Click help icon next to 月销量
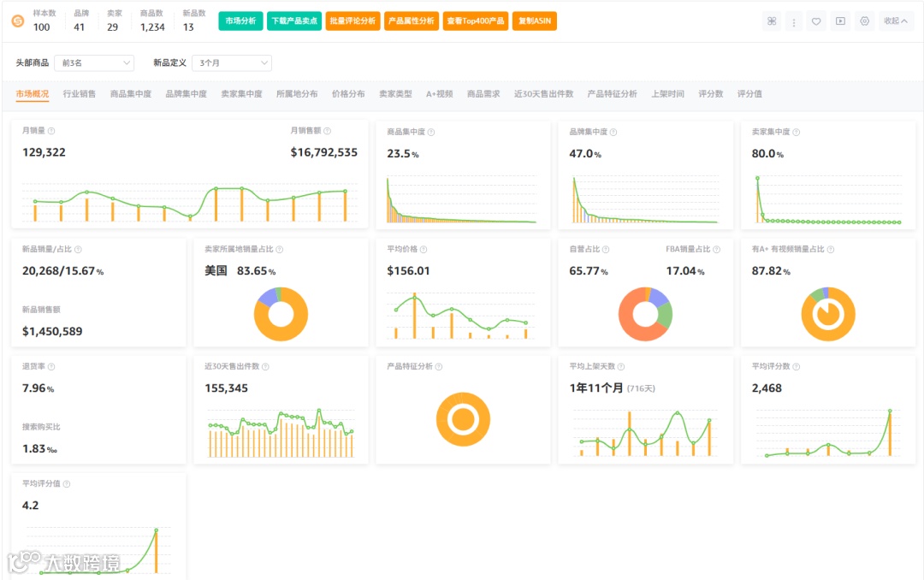924x580 pixels. tap(51, 131)
